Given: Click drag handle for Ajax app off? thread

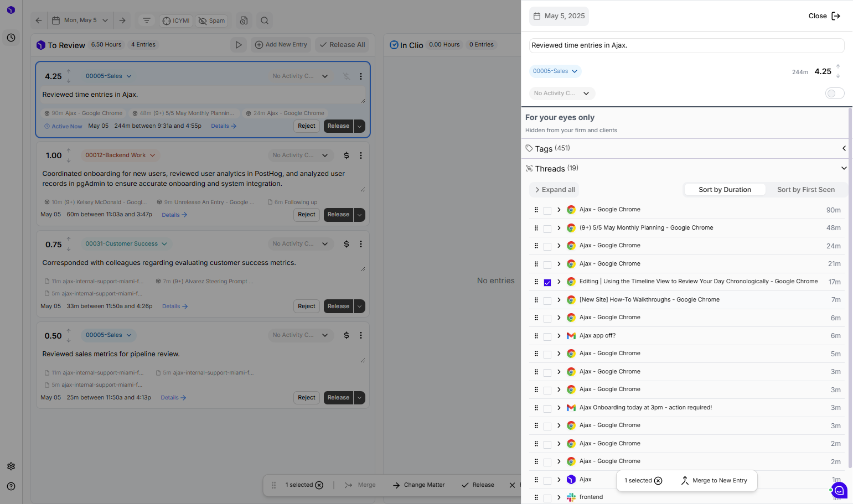Looking at the screenshot, I should coord(536,336).
